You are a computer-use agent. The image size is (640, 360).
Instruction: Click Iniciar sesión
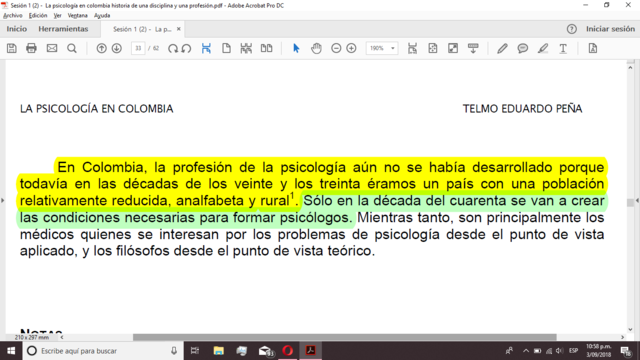(610, 29)
